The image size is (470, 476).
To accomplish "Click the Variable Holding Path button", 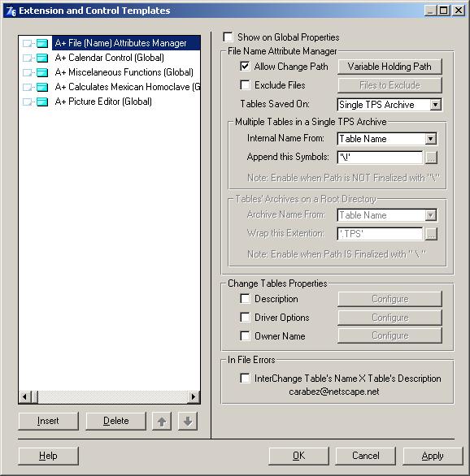I will pyautogui.click(x=389, y=67).
